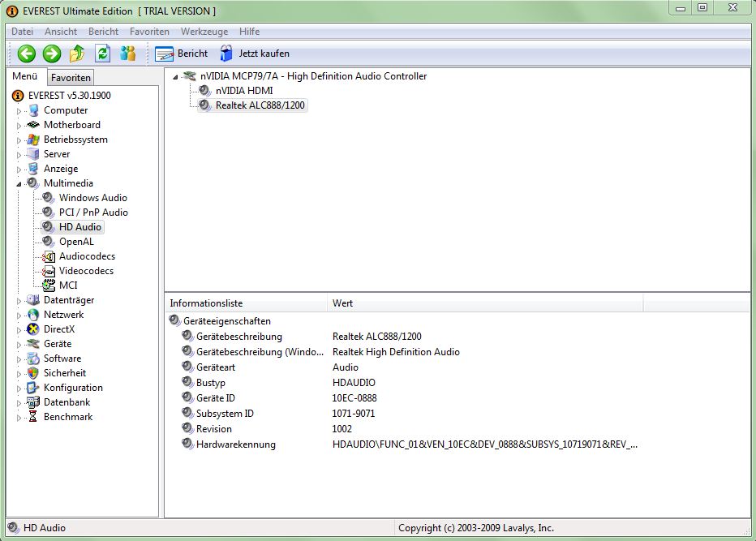
Task: Open the Favoriten menu
Action: (x=149, y=32)
